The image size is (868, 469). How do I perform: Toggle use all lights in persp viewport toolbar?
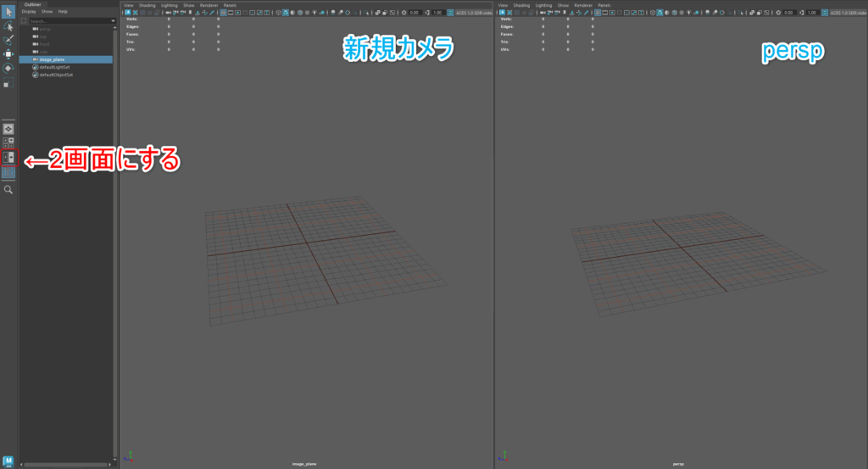click(688, 12)
